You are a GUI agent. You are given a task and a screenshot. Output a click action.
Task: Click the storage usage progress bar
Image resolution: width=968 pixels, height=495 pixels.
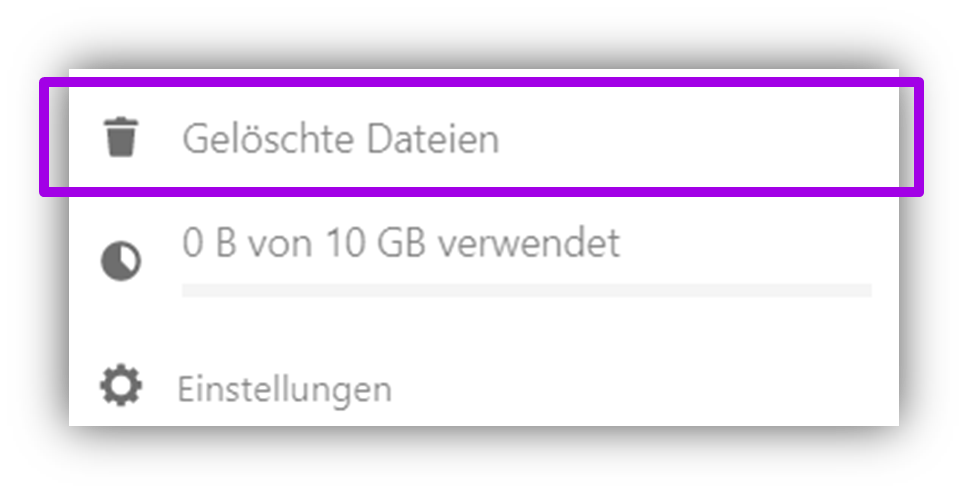coord(526,290)
